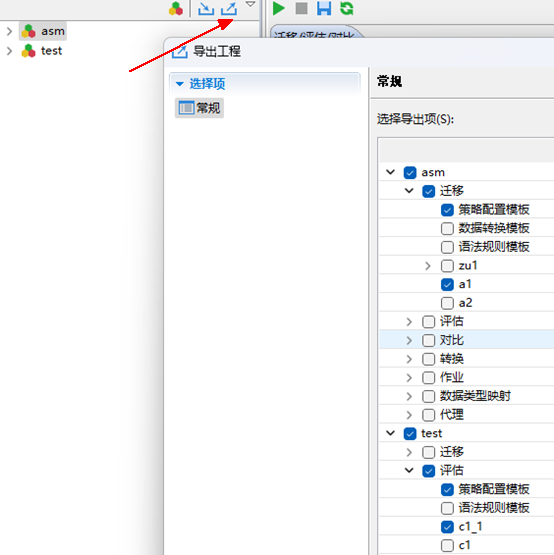
Task: Check the a2 checkbox
Action: coord(447,303)
